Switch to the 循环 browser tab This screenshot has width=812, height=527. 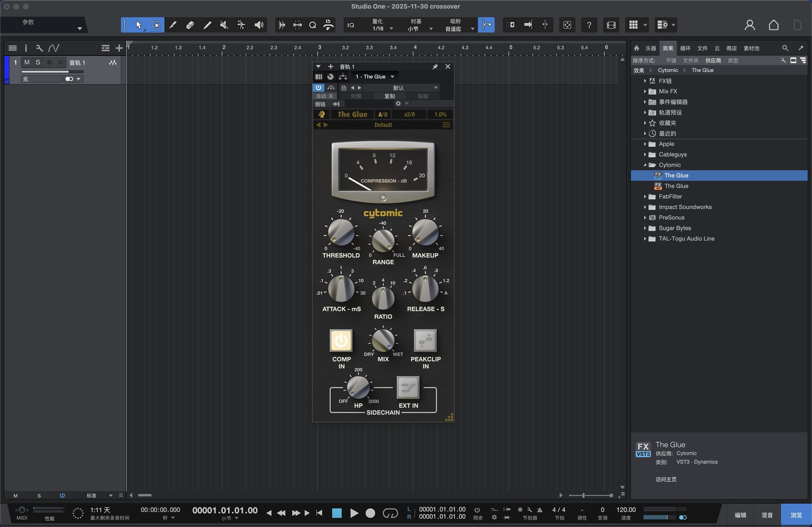[685, 48]
